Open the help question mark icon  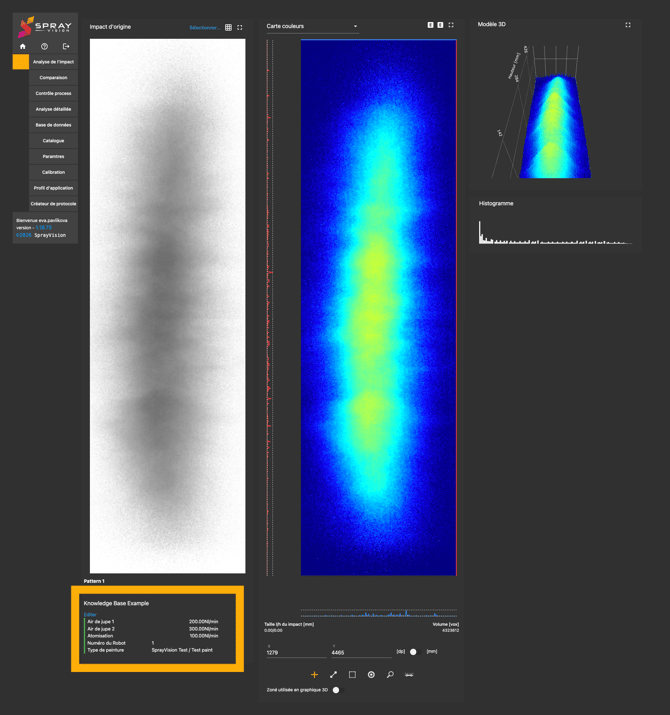point(44,46)
